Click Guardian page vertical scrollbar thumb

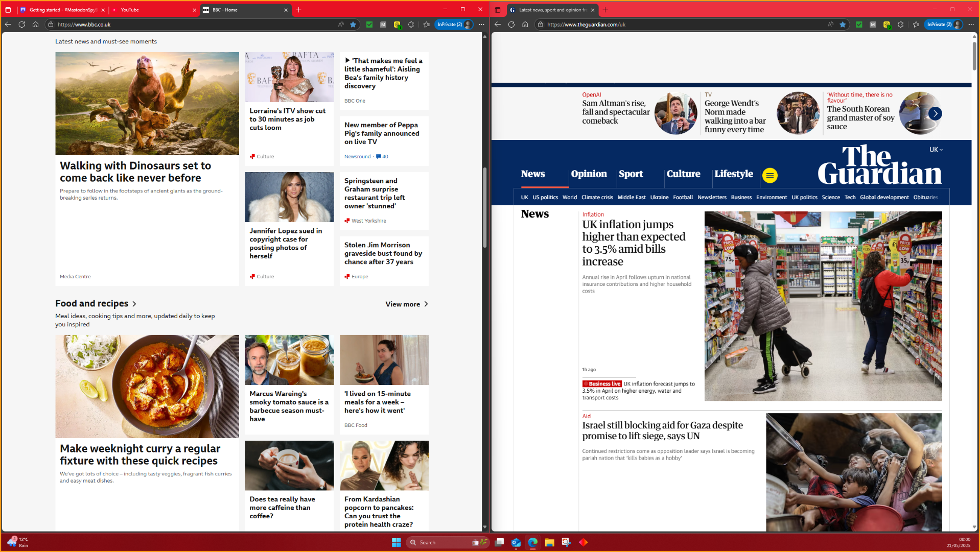[x=974, y=56]
